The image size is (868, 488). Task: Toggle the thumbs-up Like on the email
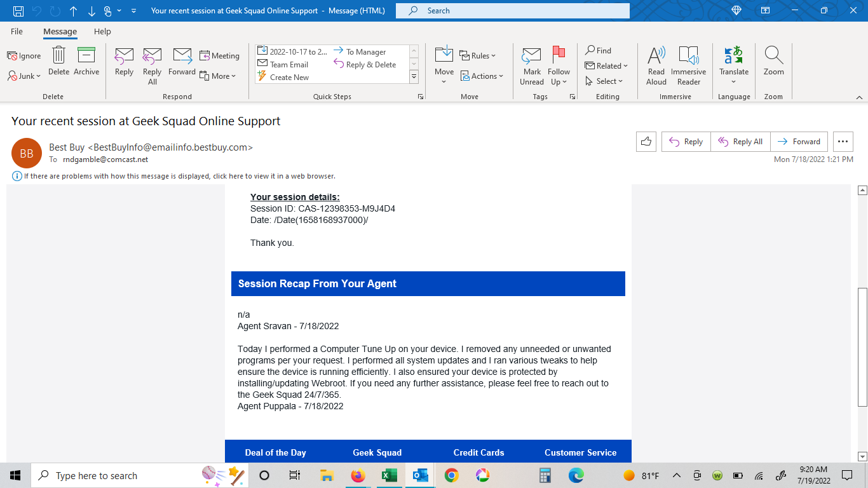click(646, 141)
